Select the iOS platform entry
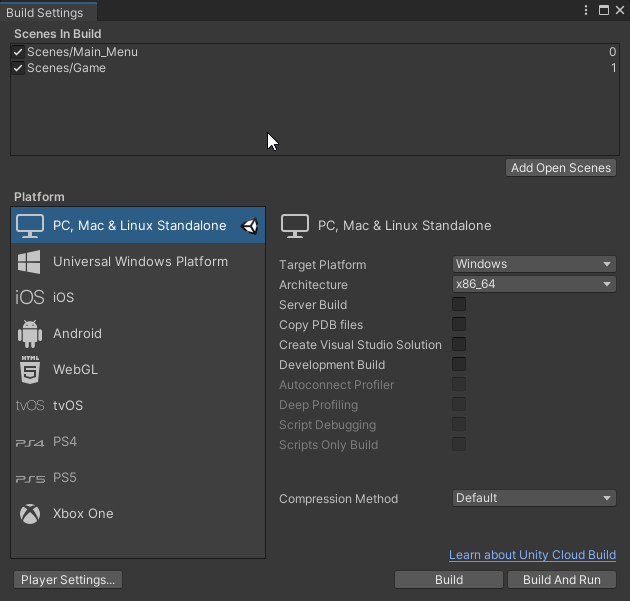Viewport: 630px width, 601px height. [138, 297]
